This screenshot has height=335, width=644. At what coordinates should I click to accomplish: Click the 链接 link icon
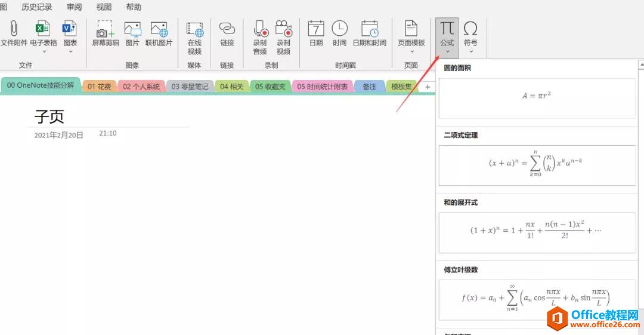tap(227, 29)
